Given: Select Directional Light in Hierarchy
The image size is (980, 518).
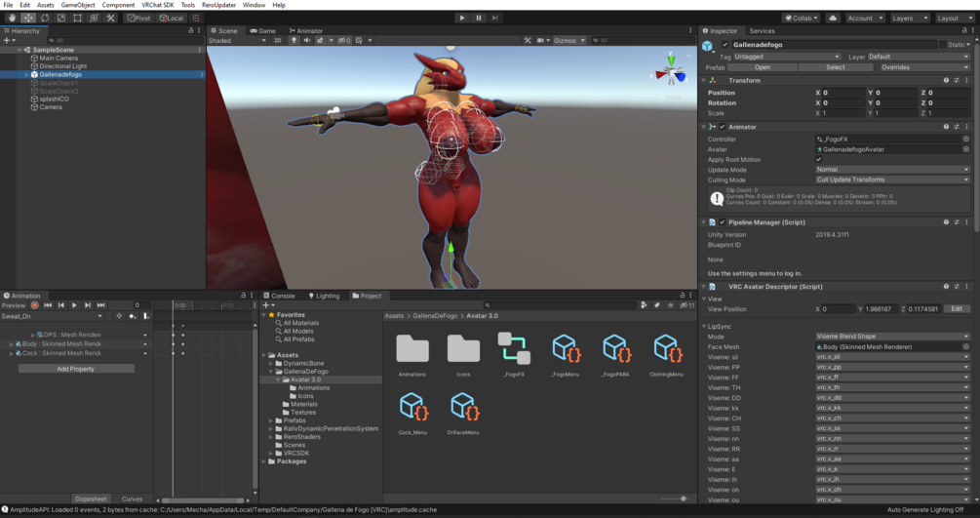Looking at the screenshot, I should (59, 66).
